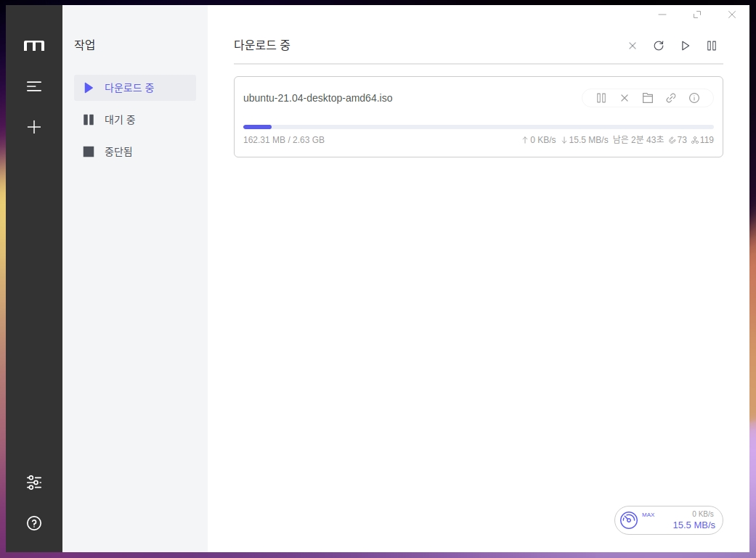Show ubuntu ISO file in folder

tap(648, 98)
